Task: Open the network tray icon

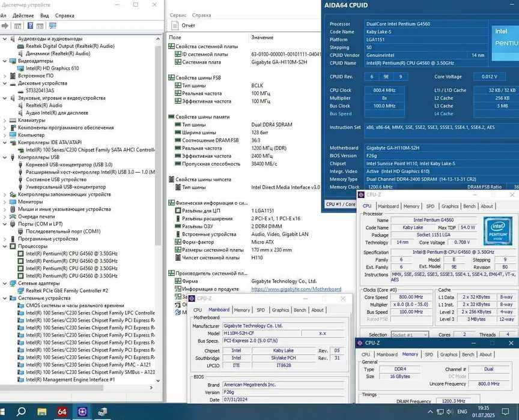Action: (440, 412)
